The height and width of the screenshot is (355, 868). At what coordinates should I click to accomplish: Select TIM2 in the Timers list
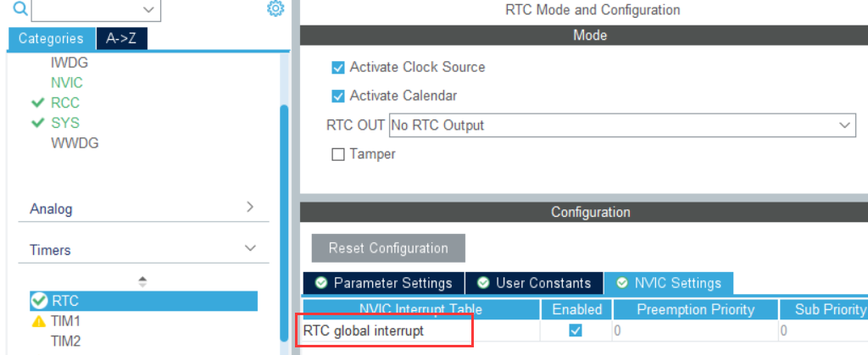tap(65, 341)
